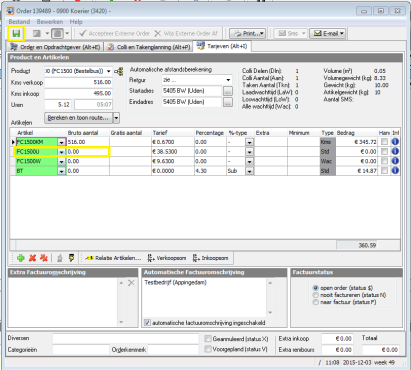Image resolution: width=411 pixels, height=370 pixels.
Task: Click the Bruto aantal cell for FC1500U
Action: point(88,152)
